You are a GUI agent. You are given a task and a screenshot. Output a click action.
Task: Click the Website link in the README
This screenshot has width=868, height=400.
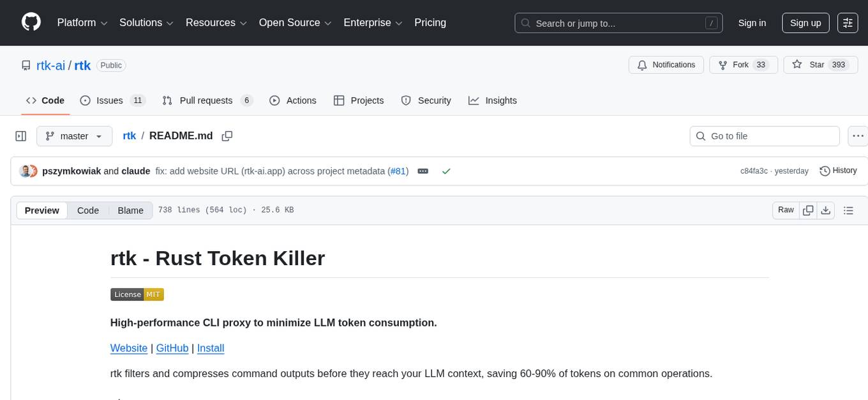coord(129,348)
